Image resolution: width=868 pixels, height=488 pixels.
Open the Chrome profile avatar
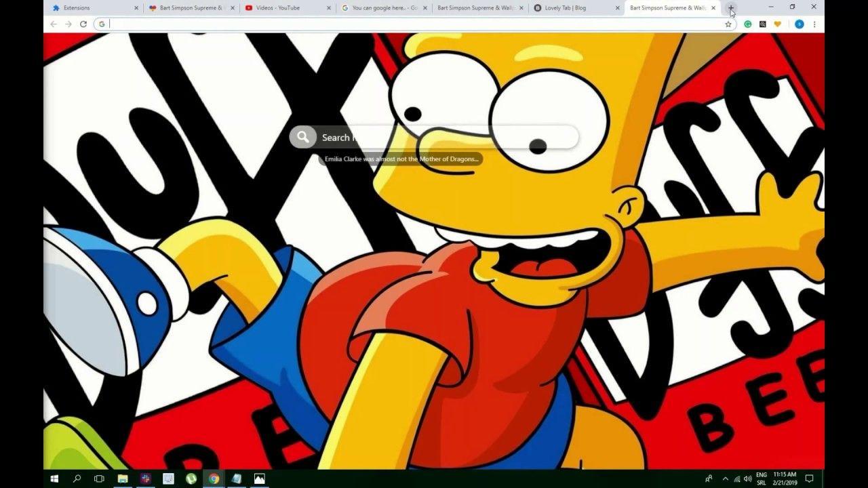click(x=799, y=24)
